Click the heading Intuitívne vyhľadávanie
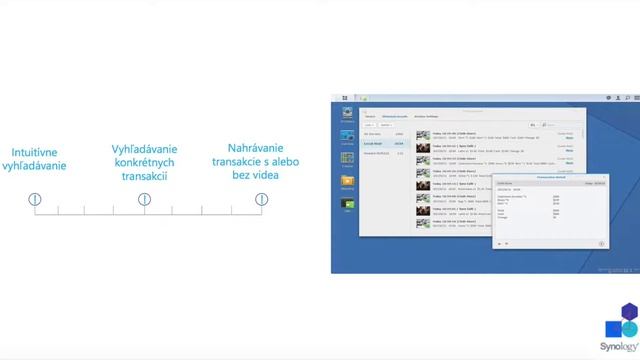This screenshot has height=360, width=640. click(x=34, y=159)
